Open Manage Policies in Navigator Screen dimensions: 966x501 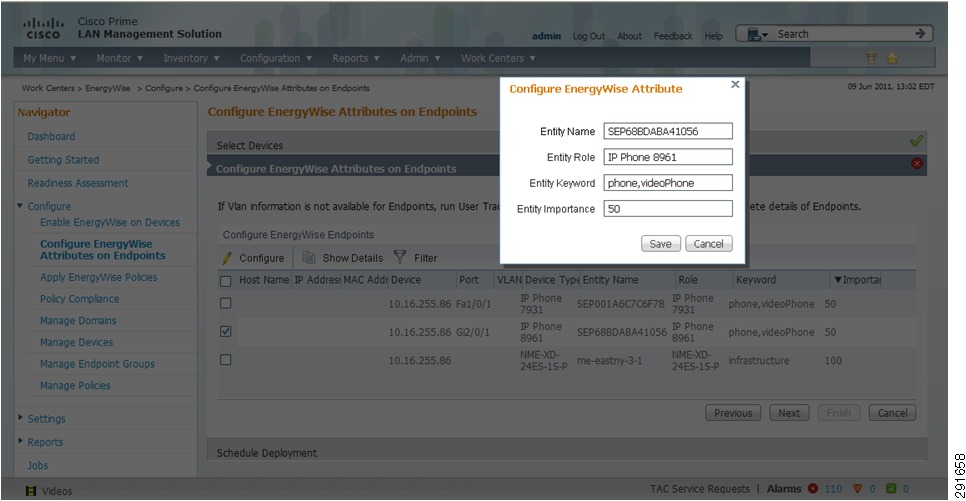pyautogui.click(x=75, y=385)
